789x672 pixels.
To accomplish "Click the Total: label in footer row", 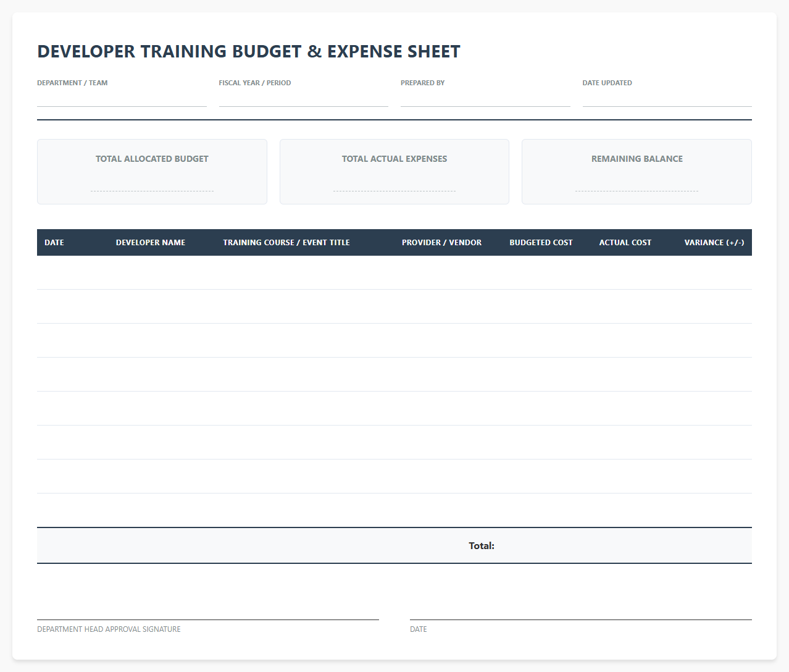I will point(482,546).
